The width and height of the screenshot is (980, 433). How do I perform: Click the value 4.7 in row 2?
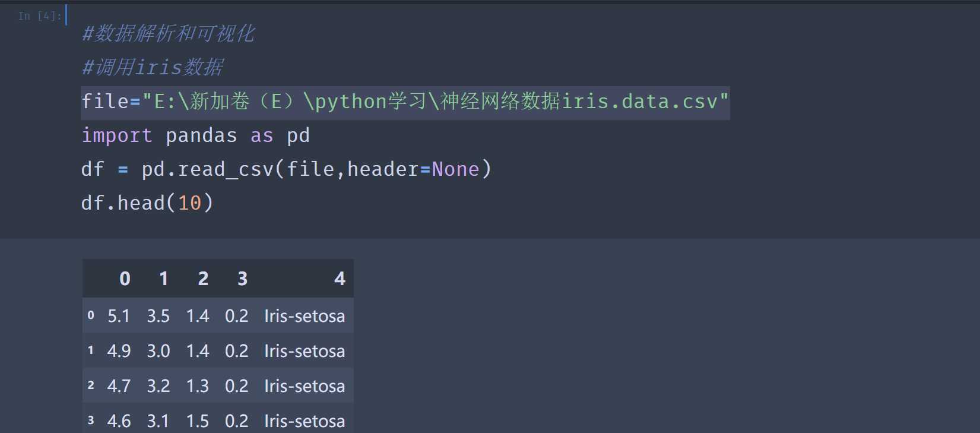119,386
